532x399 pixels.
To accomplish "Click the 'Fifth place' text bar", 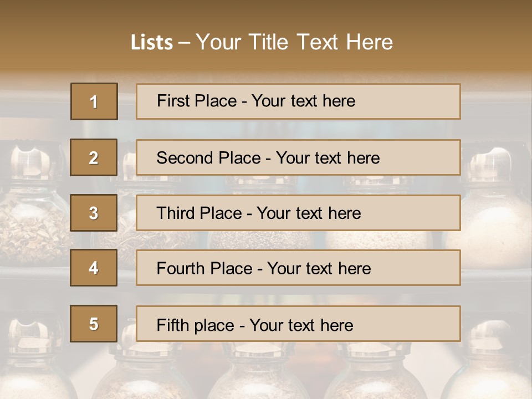I will tap(298, 324).
